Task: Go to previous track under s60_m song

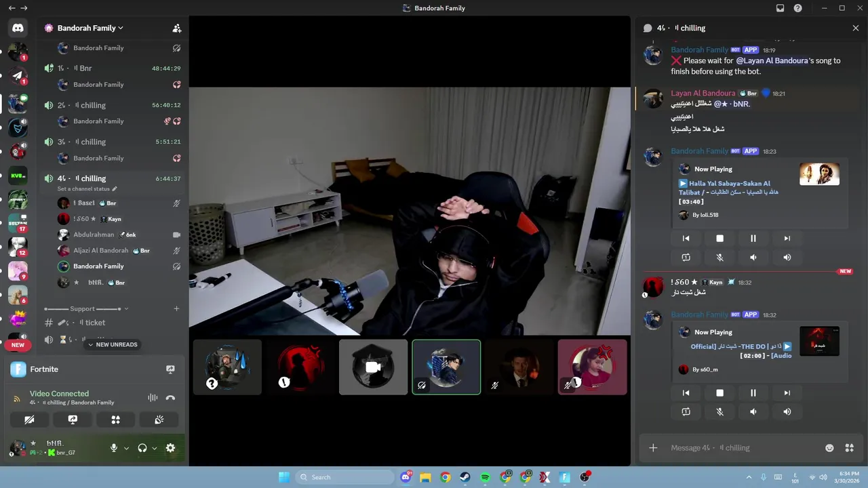Action: point(686,393)
